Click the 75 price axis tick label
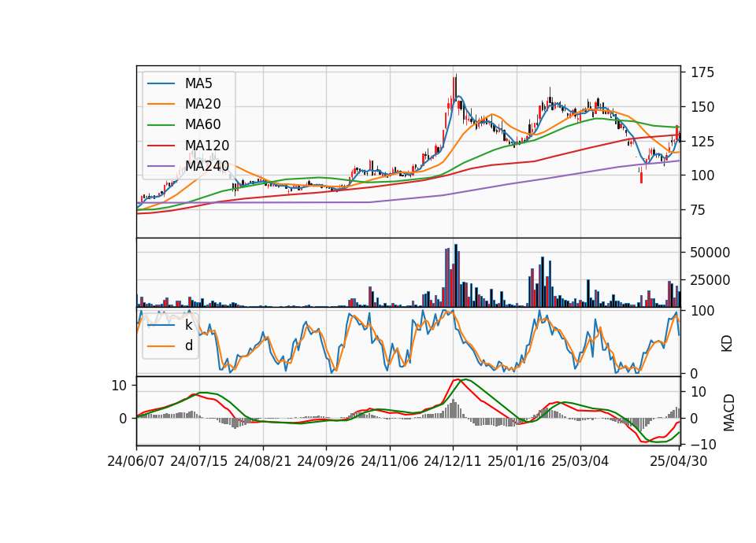The width and height of the screenshot is (756, 543). pyautogui.click(x=699, y=210)
